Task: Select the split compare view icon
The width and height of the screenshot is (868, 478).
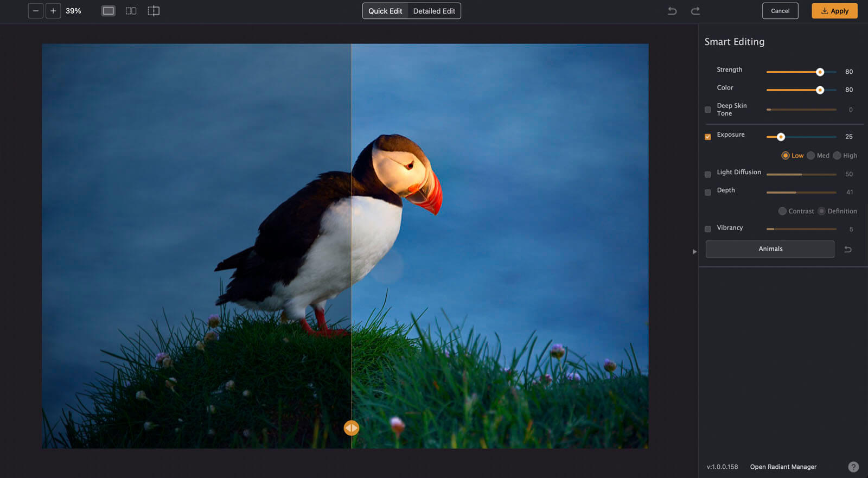Action: tap(154, 11)
